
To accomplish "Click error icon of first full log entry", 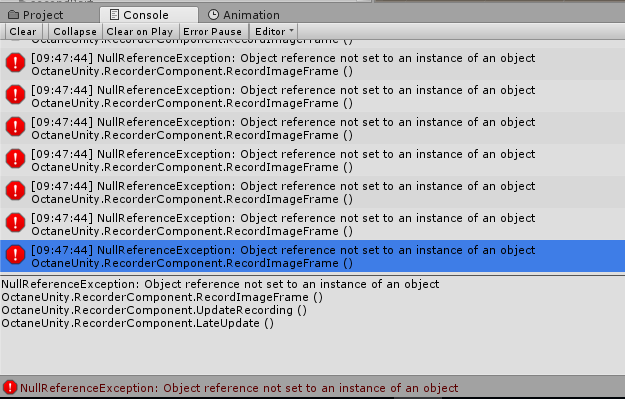I will (15, 63).
